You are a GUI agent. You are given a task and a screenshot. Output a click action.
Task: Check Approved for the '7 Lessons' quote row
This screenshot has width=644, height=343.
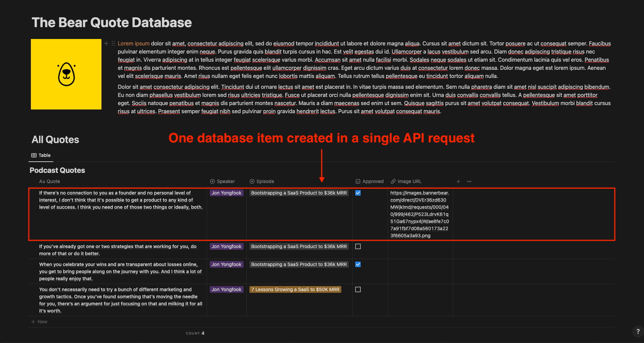click(x=358, y=289)
